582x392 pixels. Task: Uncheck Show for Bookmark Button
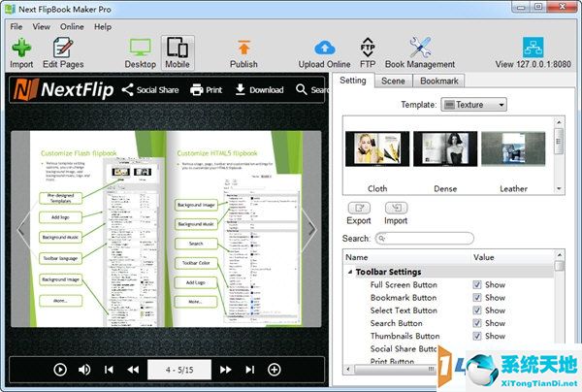point(477,298)
